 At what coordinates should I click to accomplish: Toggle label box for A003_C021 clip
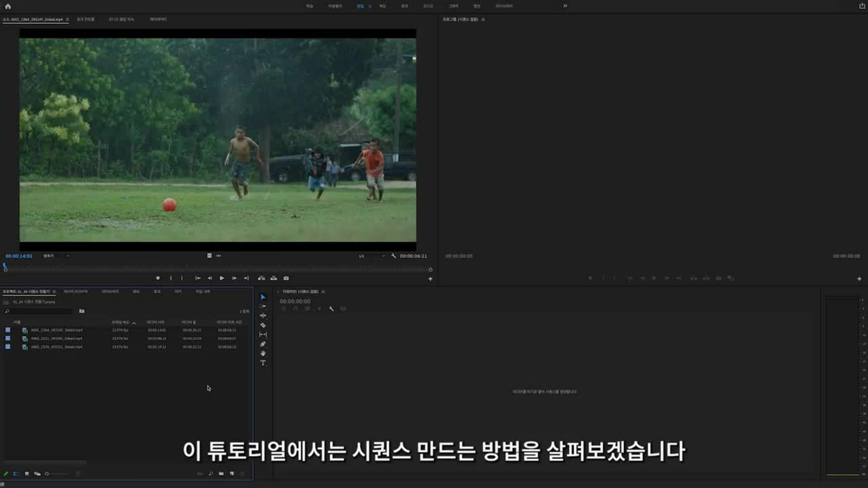[x=8, y=338]
